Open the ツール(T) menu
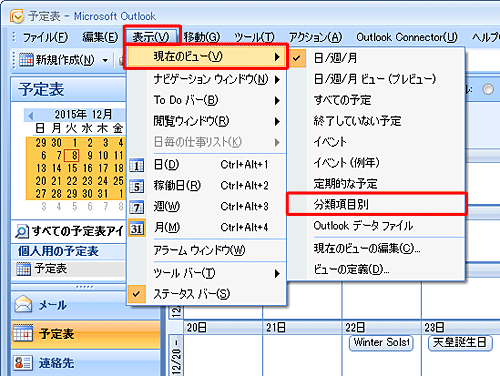Image resolution: width=500 pixels, height=376 pixels. tap(254, 37)
